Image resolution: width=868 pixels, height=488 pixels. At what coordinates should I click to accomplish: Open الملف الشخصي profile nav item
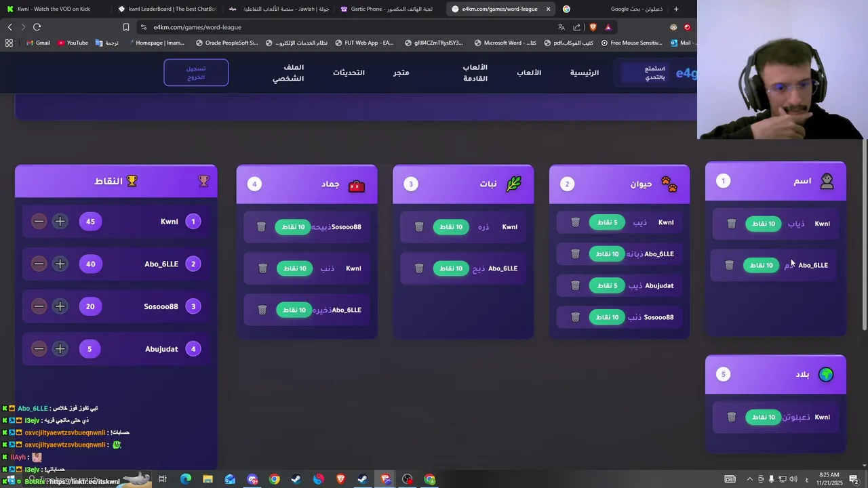[288, 73]
